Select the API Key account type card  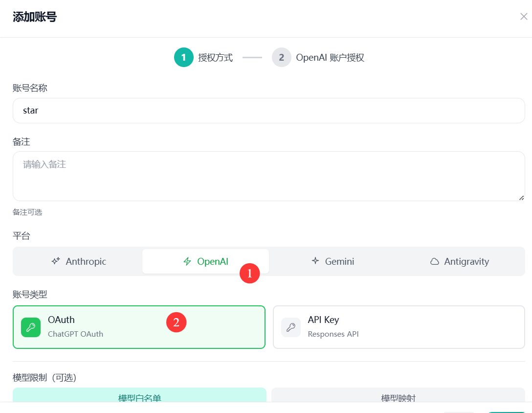(399, 327)
